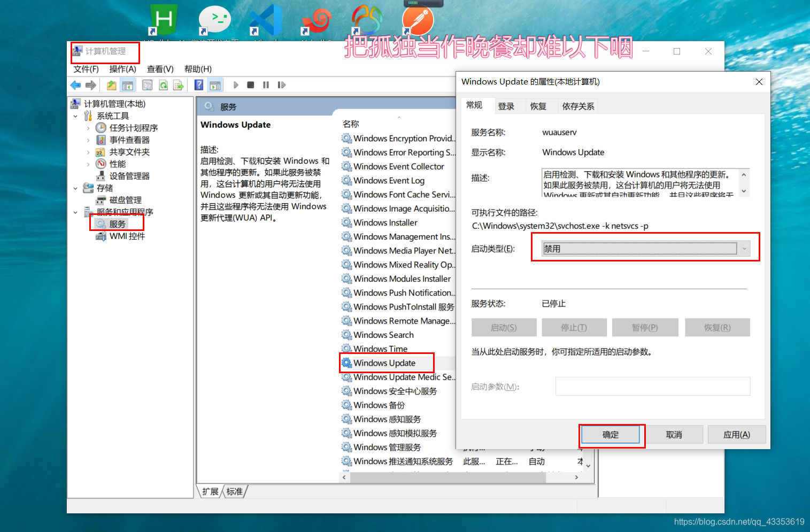Click the Start Service play icon

tap(236, 85)
